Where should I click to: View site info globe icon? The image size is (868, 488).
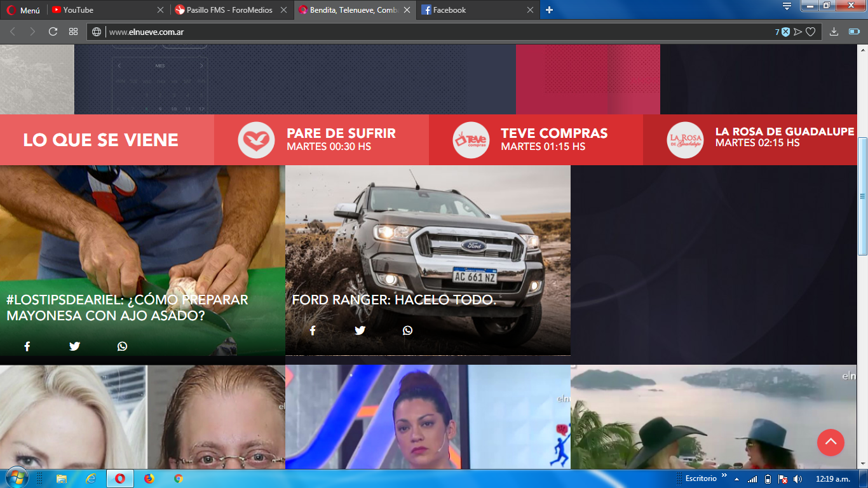pyautogui.click(x=97, y=32)
